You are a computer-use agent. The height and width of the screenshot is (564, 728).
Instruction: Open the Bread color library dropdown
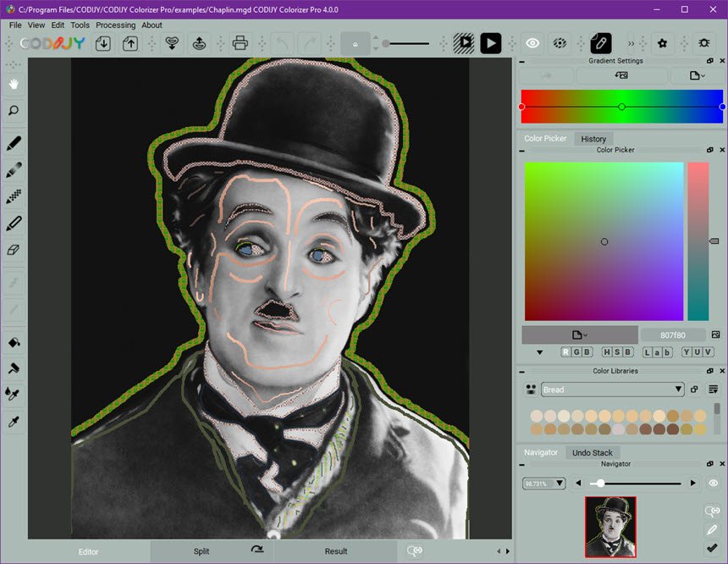(x=612, y=390)
